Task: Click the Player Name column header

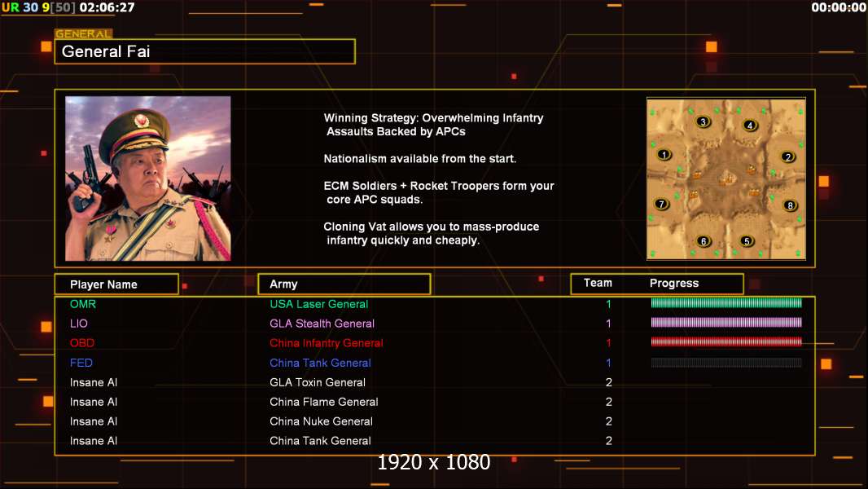Action: coord(116,284)
